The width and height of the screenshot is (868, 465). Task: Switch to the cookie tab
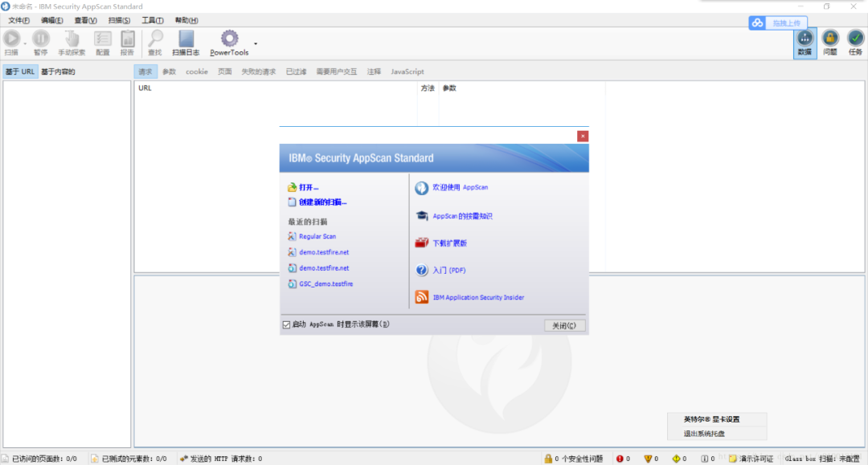(196, 71)
